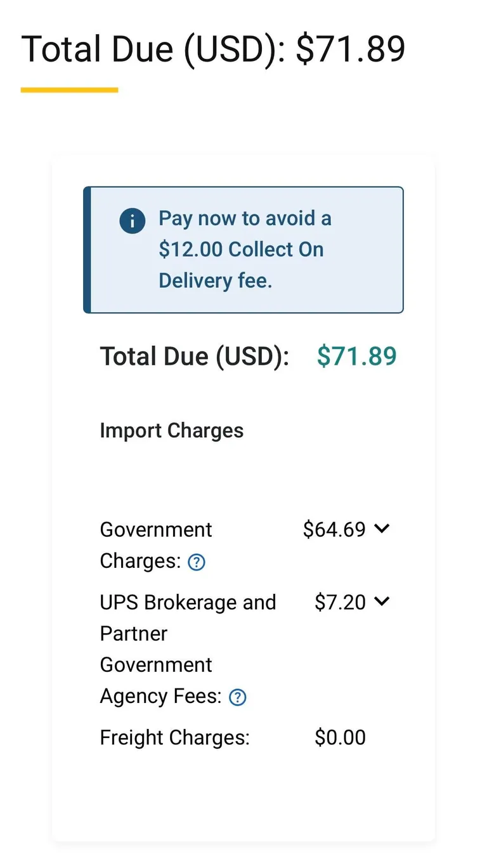
Task: Expand the UPS Brokerage fees breakdown
Action: click(382, 601)
